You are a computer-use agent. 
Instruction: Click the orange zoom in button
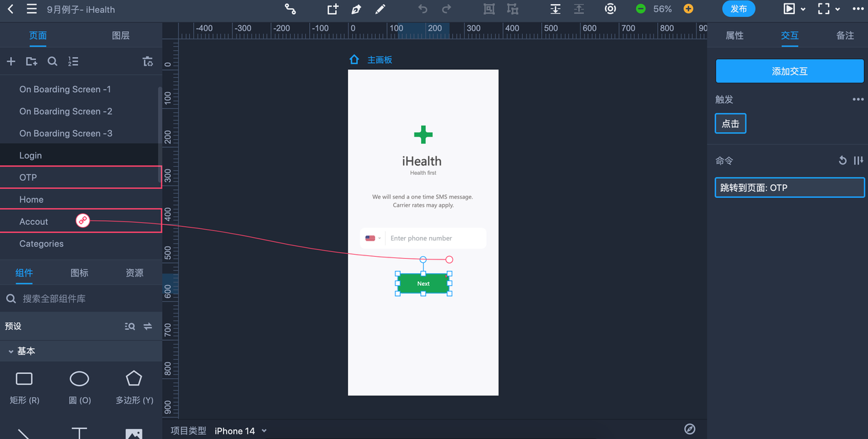(688, 9)
